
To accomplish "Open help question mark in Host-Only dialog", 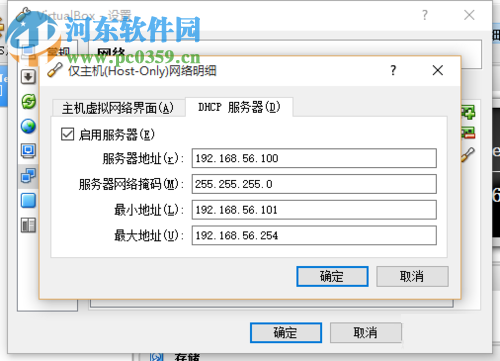I will [x=393, y=70].
